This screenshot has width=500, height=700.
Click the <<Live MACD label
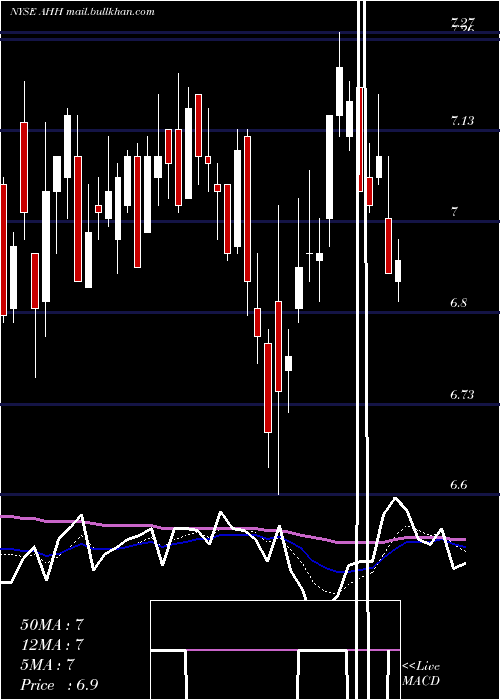coord(421,673)
